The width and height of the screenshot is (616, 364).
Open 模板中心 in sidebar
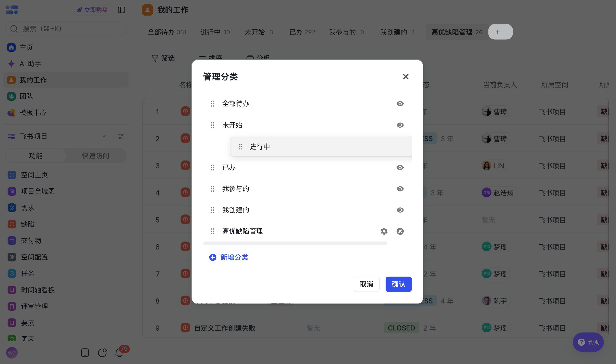coord(66,113)
